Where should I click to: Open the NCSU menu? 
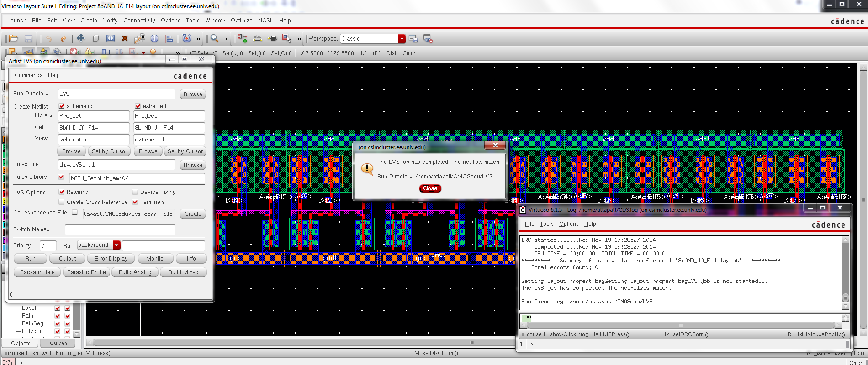point(266,21)
